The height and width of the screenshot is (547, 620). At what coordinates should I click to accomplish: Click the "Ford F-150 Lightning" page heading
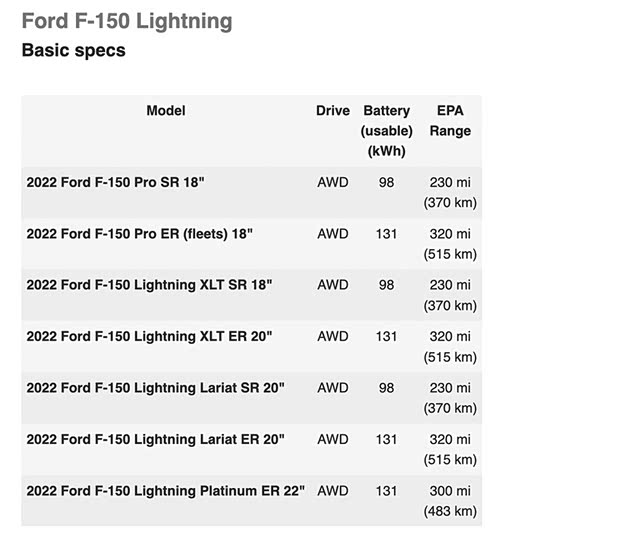coord(126,21)
